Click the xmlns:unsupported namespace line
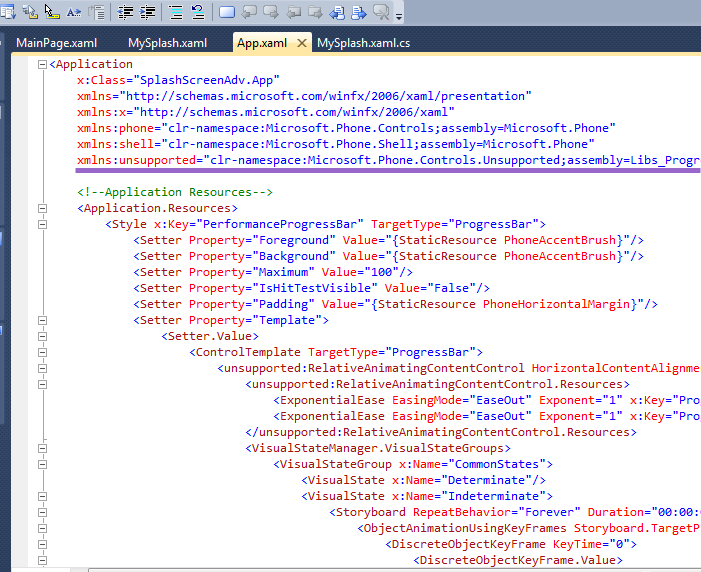The height and width of the screenshot is (572, 701). (388, 160)
